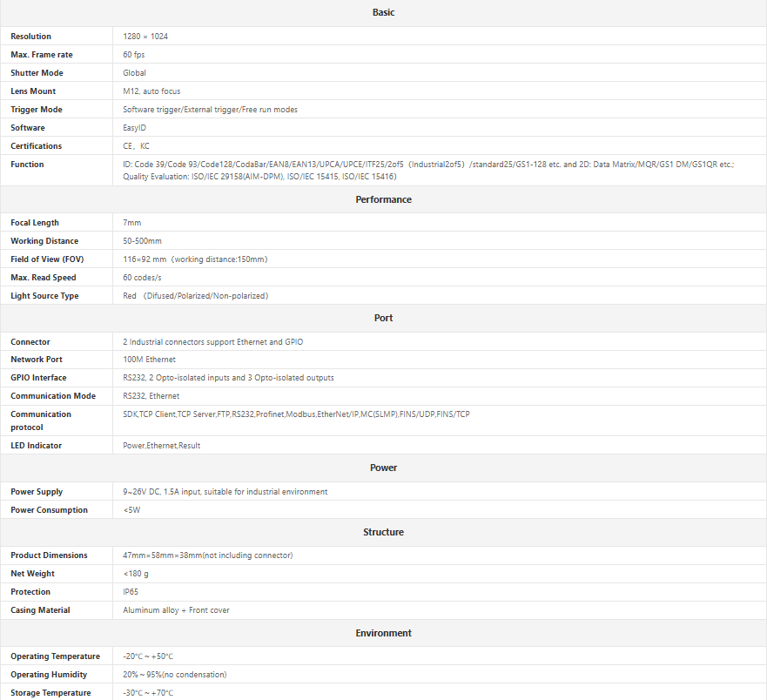Click the IP65 protection value
This screenshot has height=700, width=767.
point(131,592)
